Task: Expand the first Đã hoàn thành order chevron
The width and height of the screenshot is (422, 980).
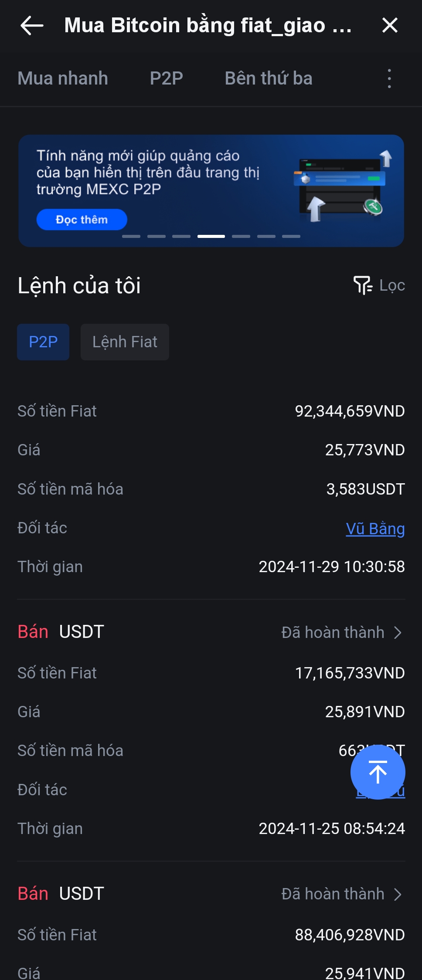Action: point(397,633)
